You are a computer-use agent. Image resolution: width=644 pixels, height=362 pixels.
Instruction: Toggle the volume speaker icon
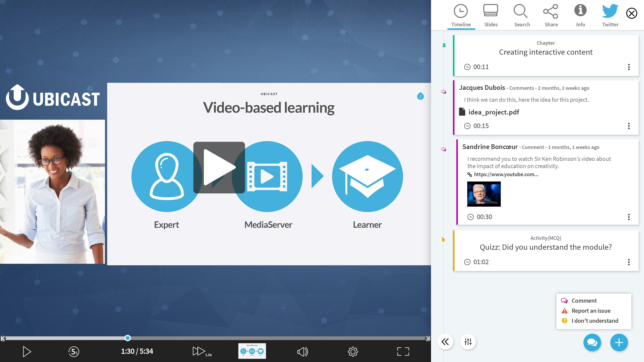(x=302, y=351)
